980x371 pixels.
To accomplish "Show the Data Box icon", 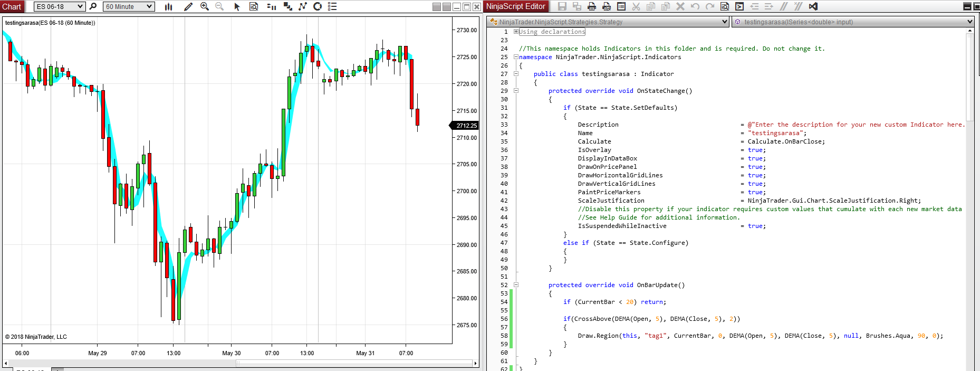I will pyautogui.click(x=254, y=6).
